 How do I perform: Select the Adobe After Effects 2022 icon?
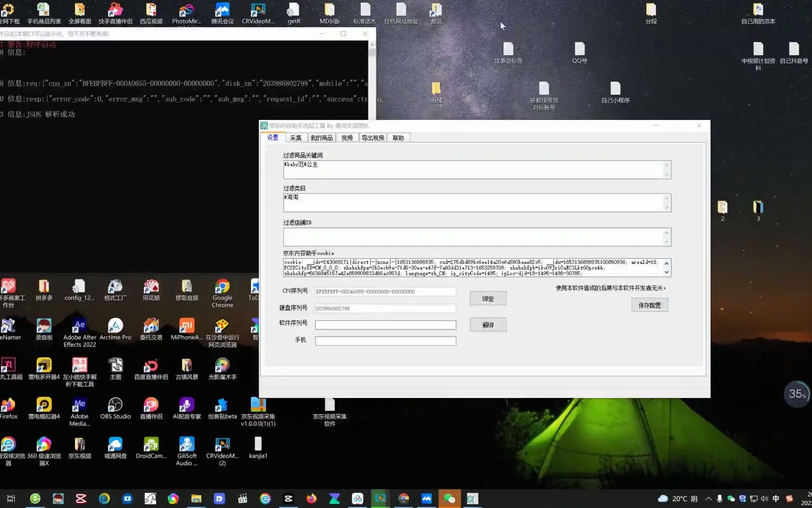coord(79,333)
